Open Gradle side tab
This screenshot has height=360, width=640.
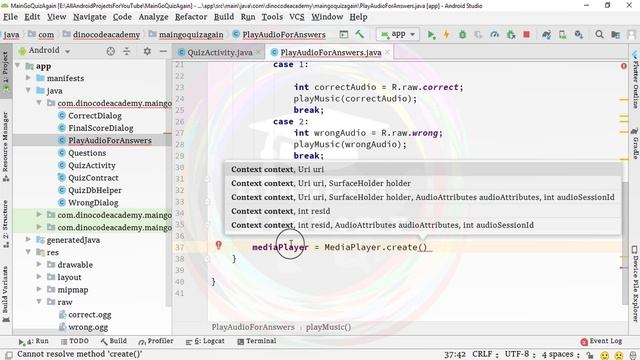635,144
